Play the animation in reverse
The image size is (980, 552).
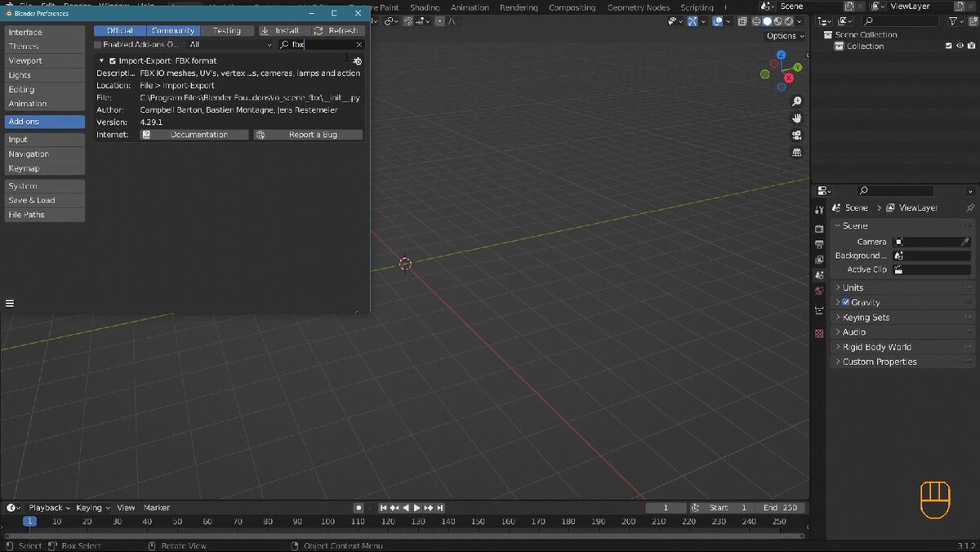pyautogui.click(x=406, y=508)
